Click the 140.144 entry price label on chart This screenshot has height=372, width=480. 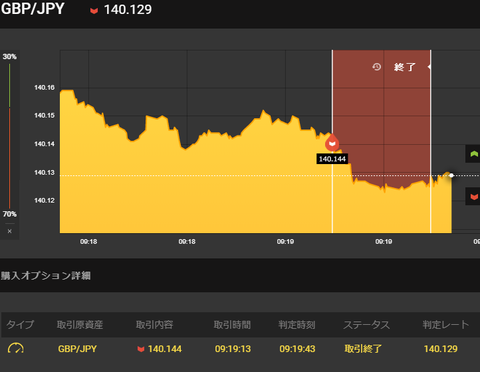(x=332, y=159)
